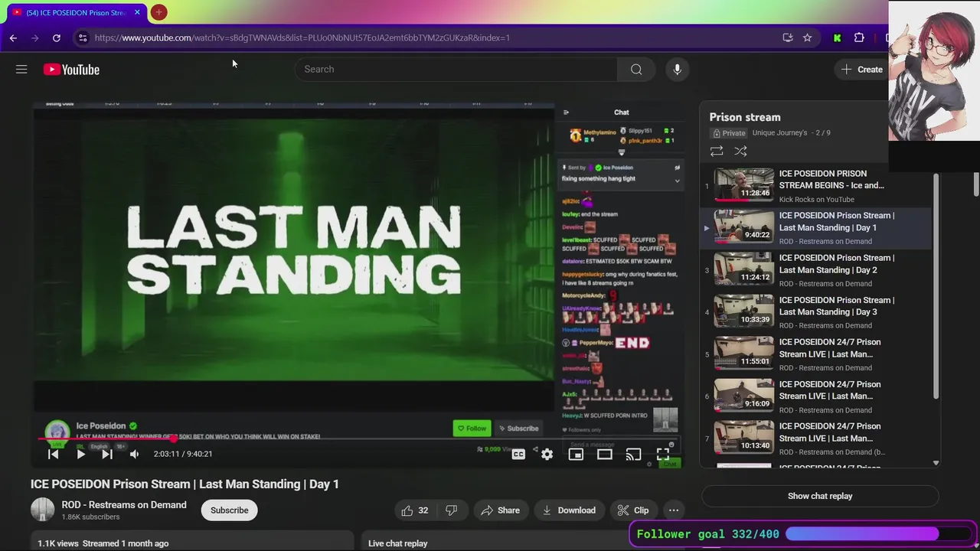Click the search magnifier button
Screen dimensions: 980x551
coord(636,70)
